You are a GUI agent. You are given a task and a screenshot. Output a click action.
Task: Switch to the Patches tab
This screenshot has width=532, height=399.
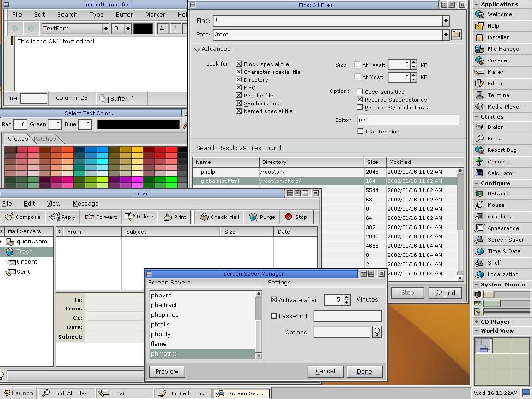[x=45, y=139]
